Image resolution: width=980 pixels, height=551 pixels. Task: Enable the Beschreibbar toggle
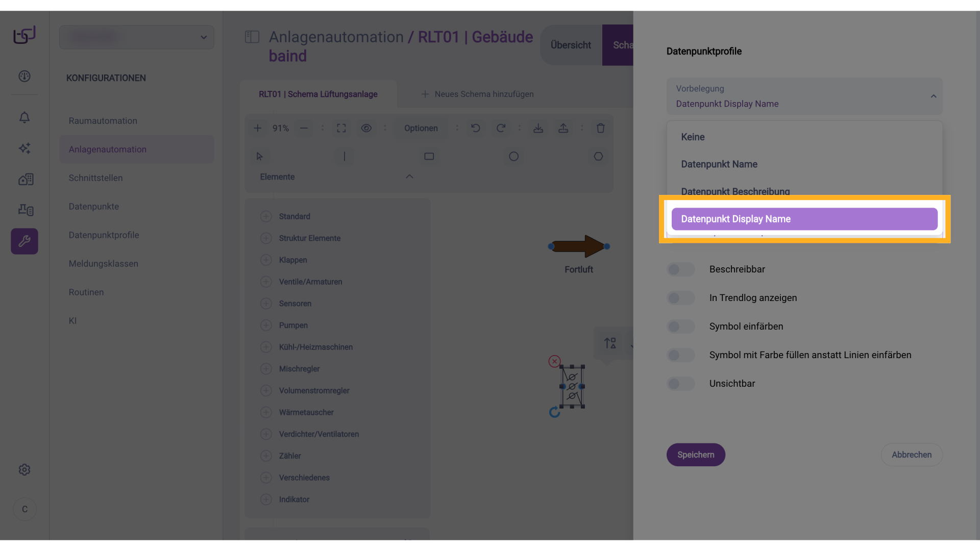click(x=680, y=269)
